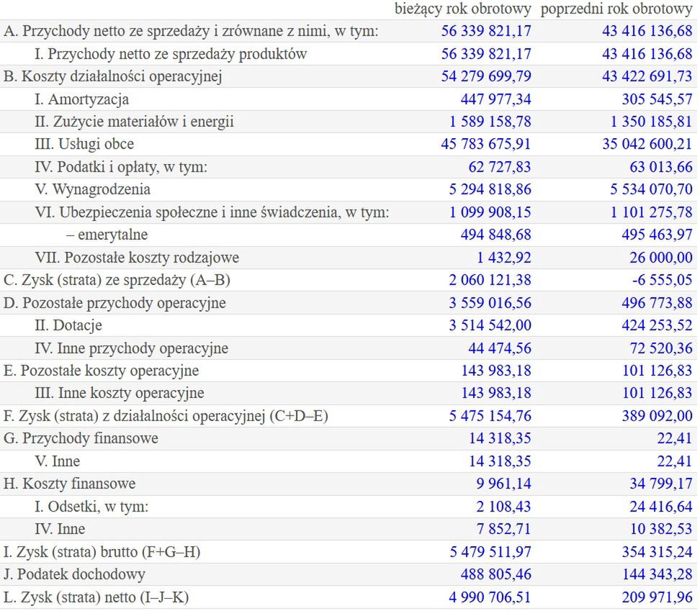Click value 63 013,66
The width and height of the screenshot is (700, 611).
pos(661,167)
